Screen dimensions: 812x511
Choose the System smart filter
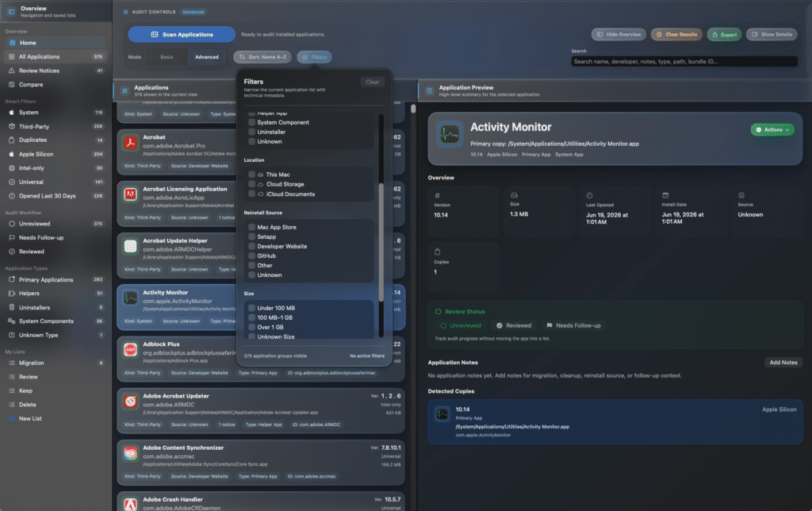56,112
